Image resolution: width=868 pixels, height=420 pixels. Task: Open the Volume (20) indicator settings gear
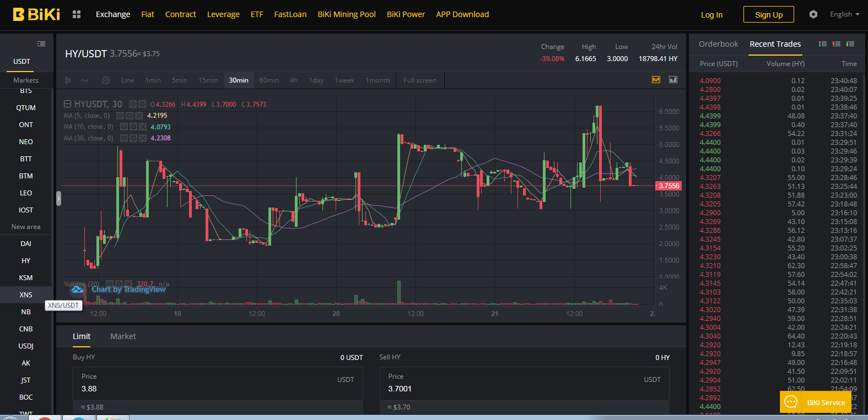[x=118, y=284]
